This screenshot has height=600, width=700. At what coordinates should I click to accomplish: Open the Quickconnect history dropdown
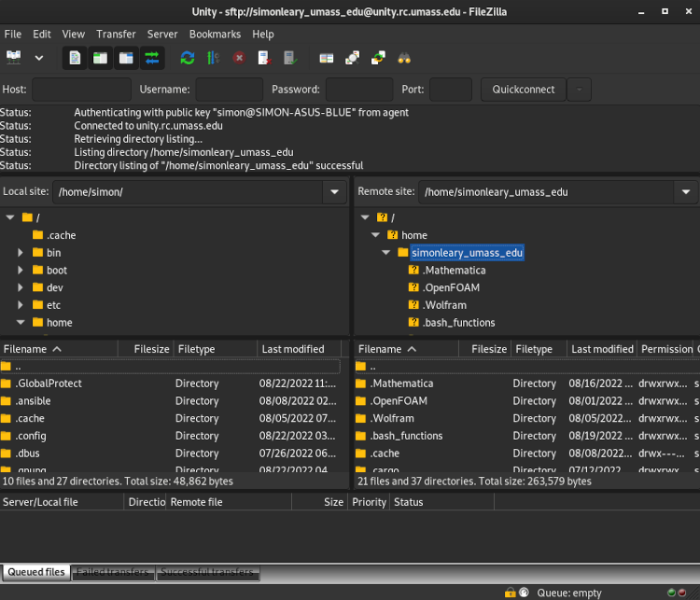click(579, 90)
